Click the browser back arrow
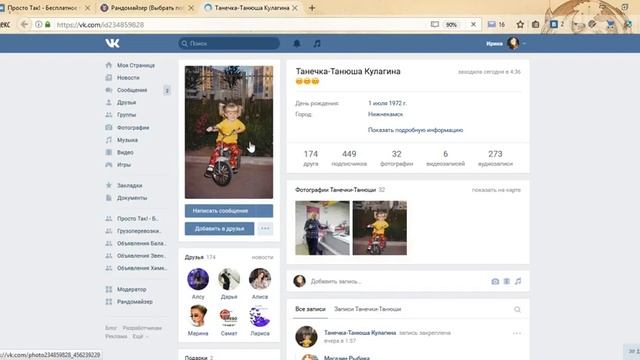 [24, 24]
